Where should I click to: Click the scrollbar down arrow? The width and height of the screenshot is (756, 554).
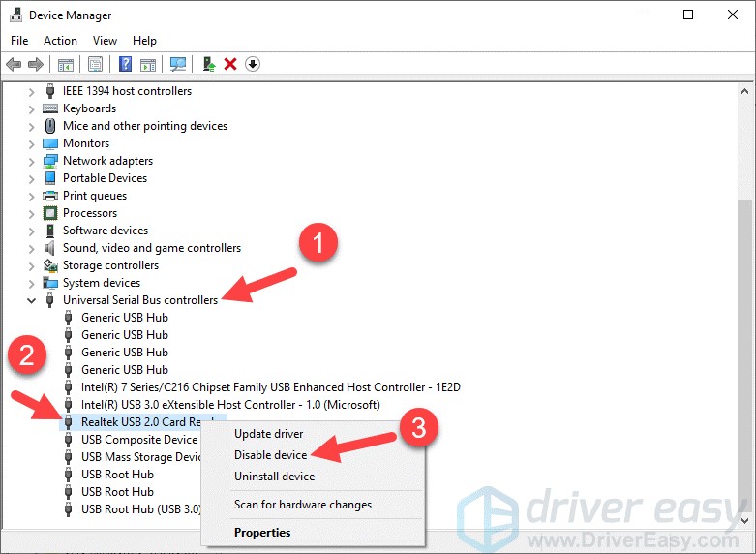[745, 521]
